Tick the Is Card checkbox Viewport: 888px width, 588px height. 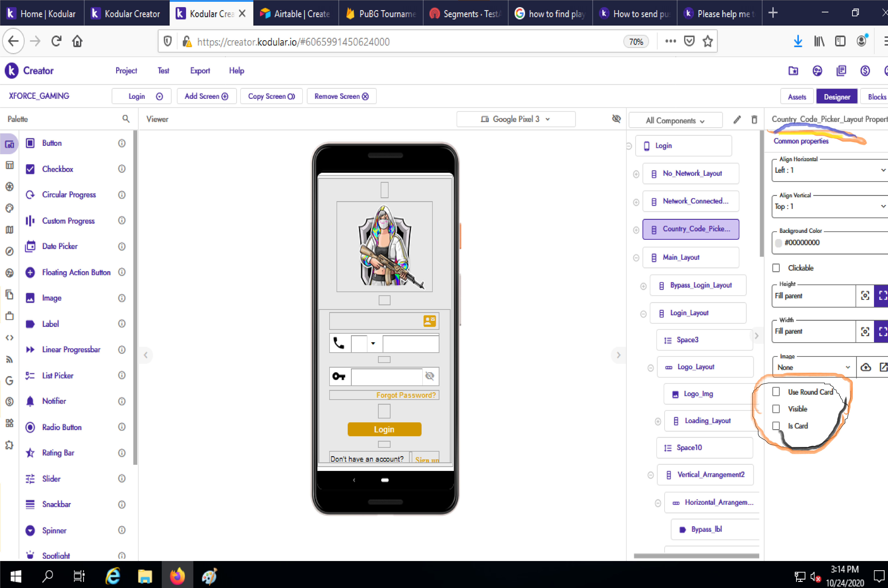click(x=776, y=426)
